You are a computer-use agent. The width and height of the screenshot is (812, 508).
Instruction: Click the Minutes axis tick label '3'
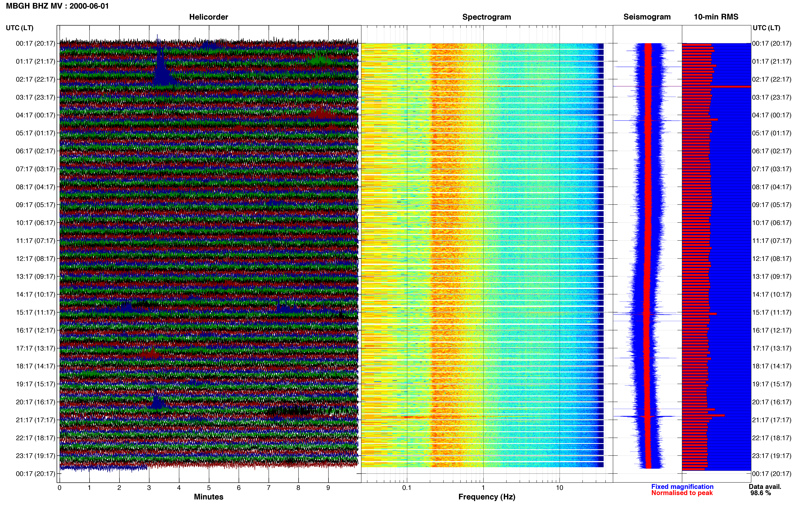(149, 488)
